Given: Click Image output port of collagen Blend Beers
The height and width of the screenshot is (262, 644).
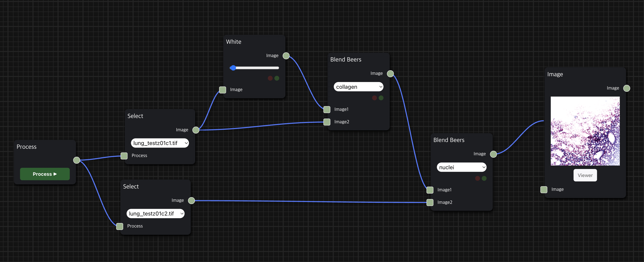Looking at the screenshot, I should pos(390,73).
